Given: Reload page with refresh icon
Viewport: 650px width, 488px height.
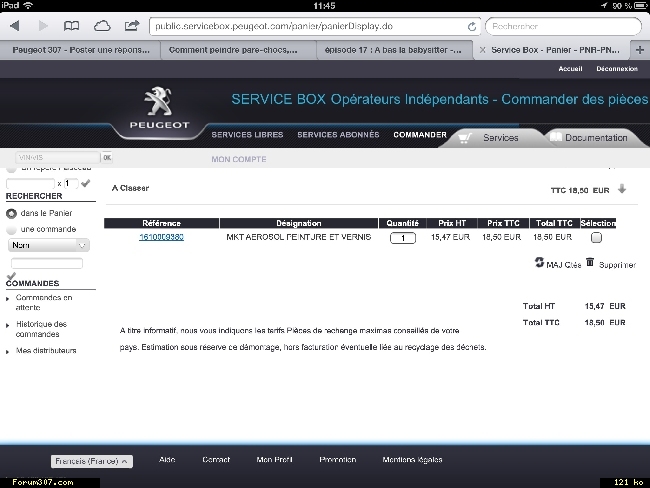Looking at the screenshot, I should [472, 27].
